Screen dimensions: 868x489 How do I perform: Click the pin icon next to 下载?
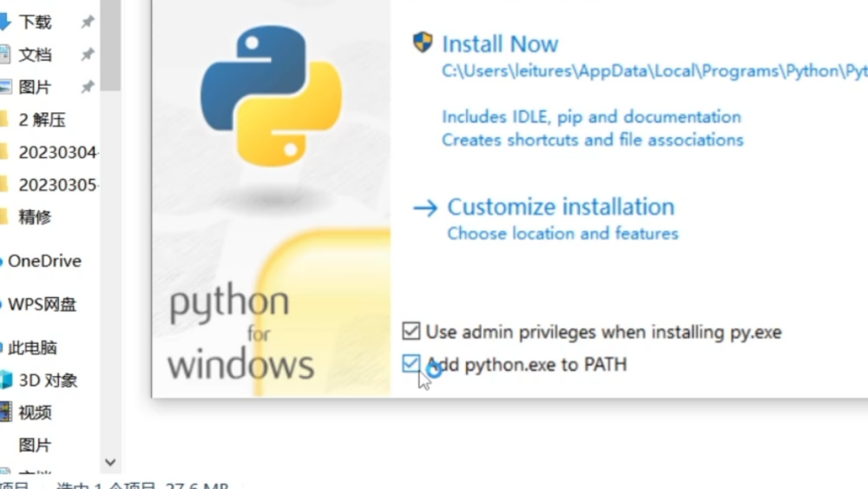coord(88,23)
